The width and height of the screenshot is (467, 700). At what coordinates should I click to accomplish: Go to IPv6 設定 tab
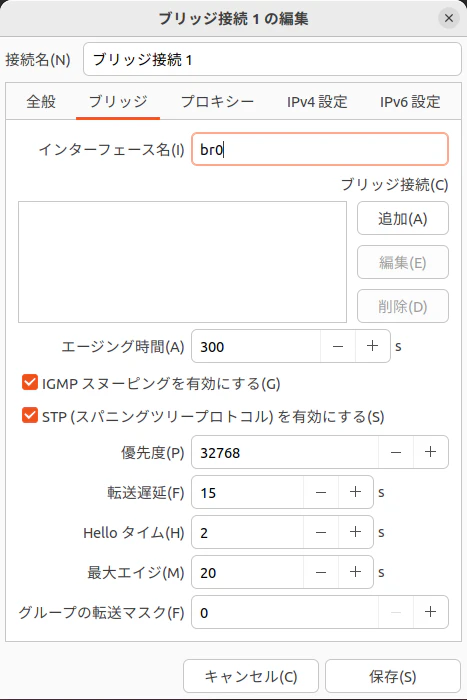(410, 102)
